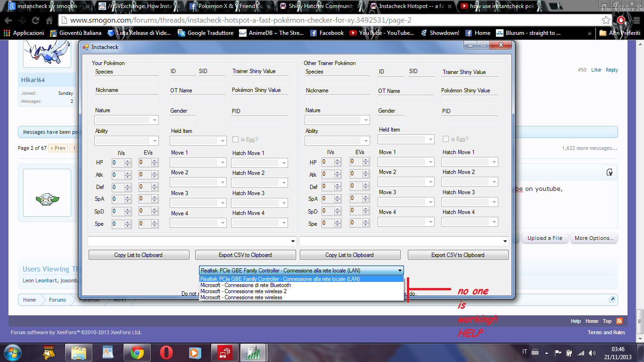Select 'Microsoft - Connessione rete wireless 2' adapter

point(302,291)
